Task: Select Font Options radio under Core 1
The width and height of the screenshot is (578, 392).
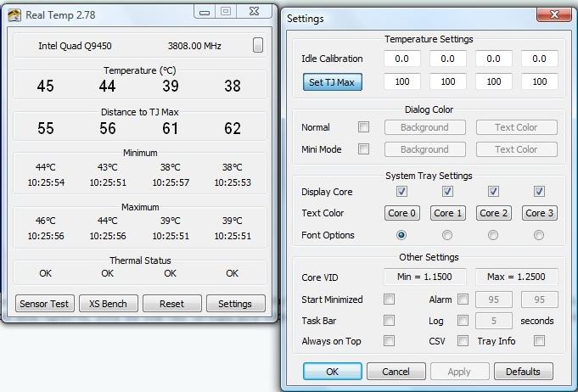Action: tap(447, 235)
